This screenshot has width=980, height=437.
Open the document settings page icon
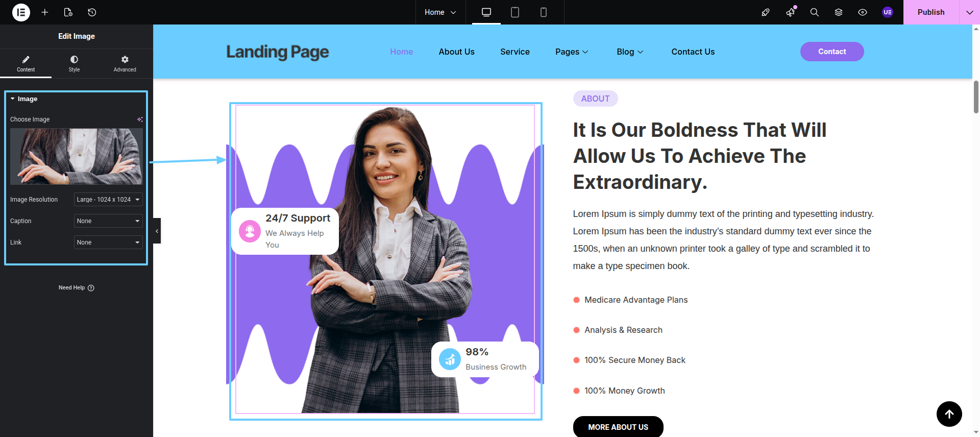pyautogui.click(x=68, y=12)
